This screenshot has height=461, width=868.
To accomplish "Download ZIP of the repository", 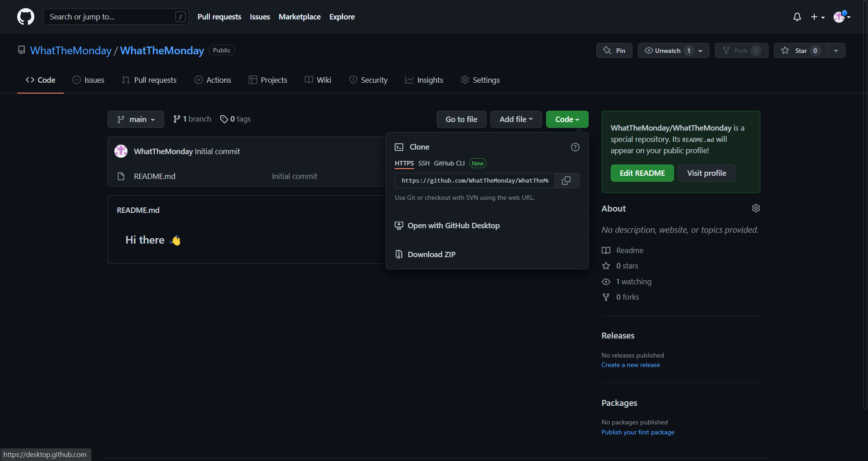I will coord(486,254).
